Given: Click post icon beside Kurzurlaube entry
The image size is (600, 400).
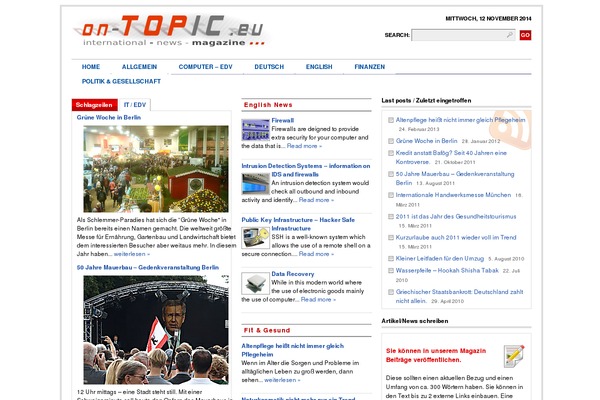Looking at the screenshot, I should [x=391, y=238].
